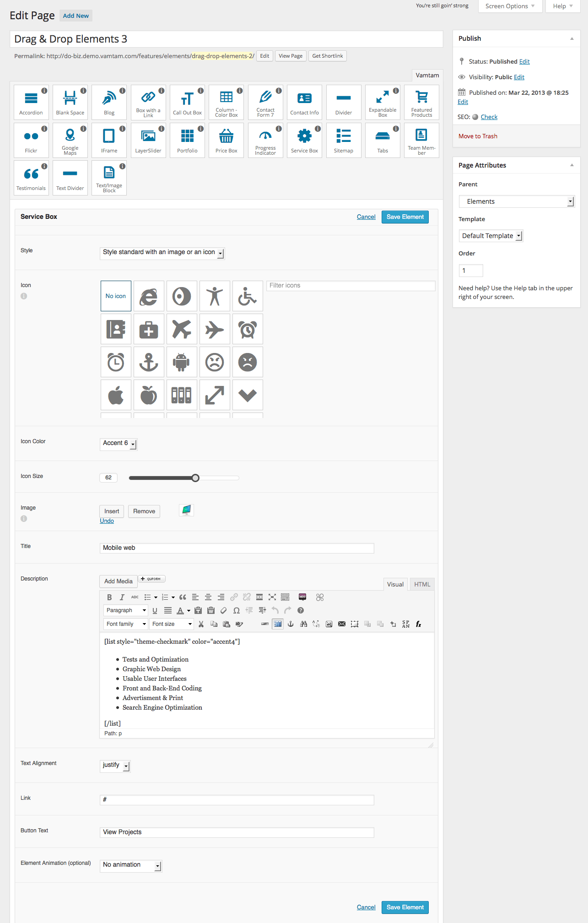The height and width of the screenshot is (923, 588).
Task: Pick the Testimonials element icon
Action: (x=31, y=178)
